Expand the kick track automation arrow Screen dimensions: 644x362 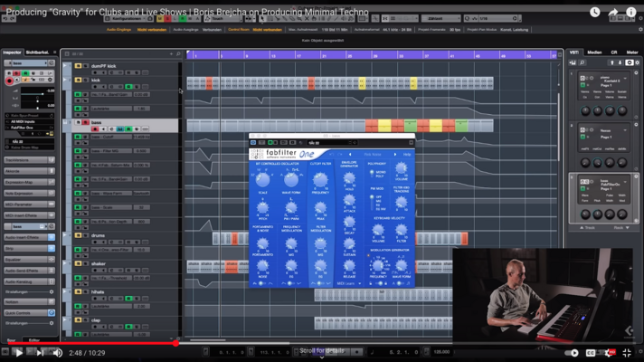65,81
